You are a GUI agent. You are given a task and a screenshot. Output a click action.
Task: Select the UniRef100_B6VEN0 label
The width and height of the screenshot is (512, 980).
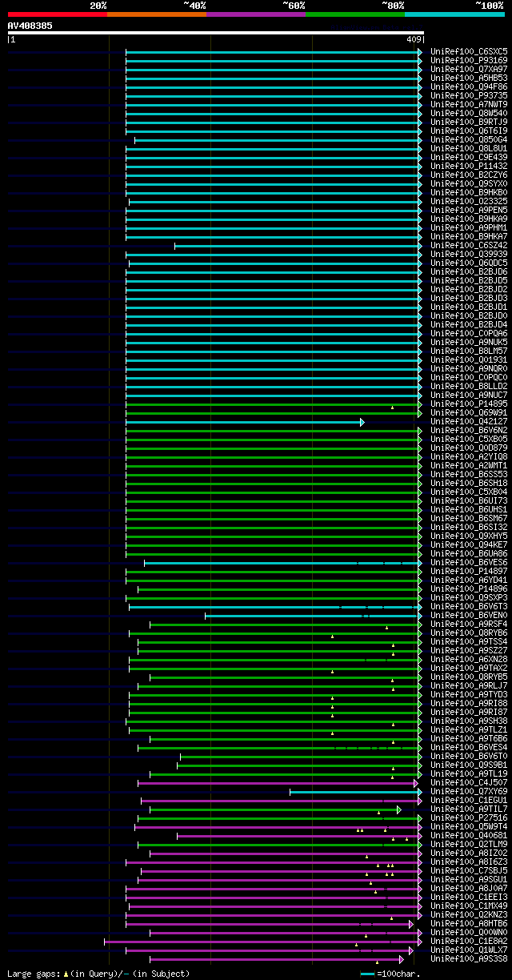pyautogui.click(x=469, y=616)
